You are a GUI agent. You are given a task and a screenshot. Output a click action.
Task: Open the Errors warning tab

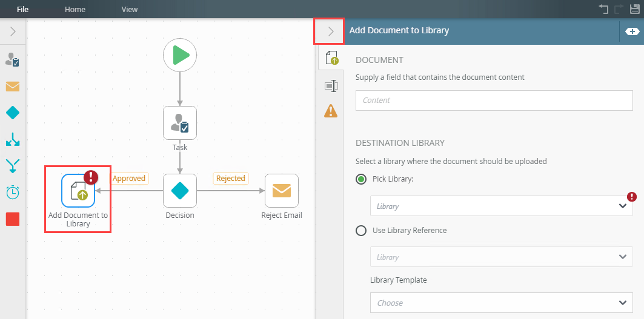tap(331, 111)
